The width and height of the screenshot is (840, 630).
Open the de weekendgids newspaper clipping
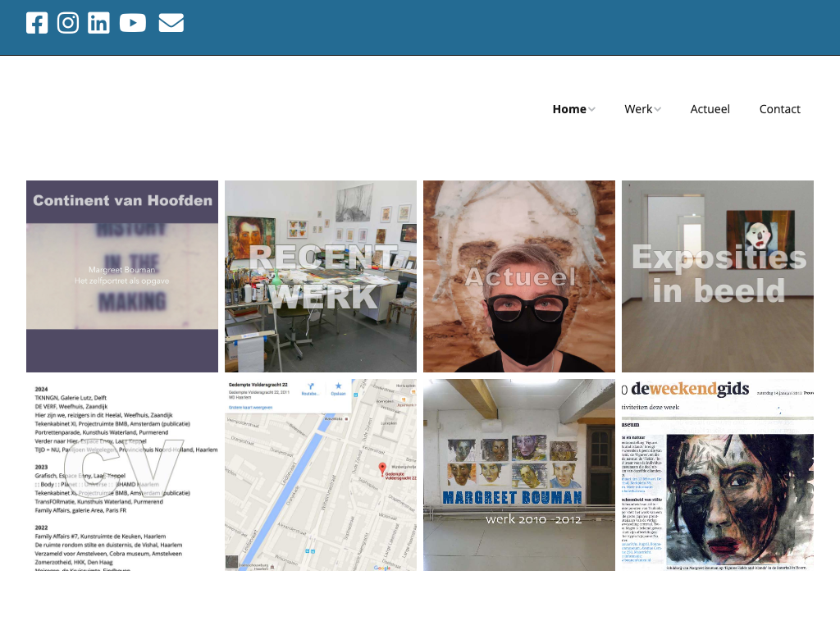click(718, 475)
